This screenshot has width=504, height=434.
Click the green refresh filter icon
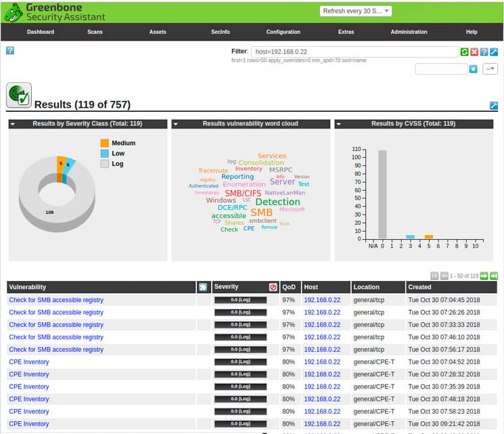(464, 52)
